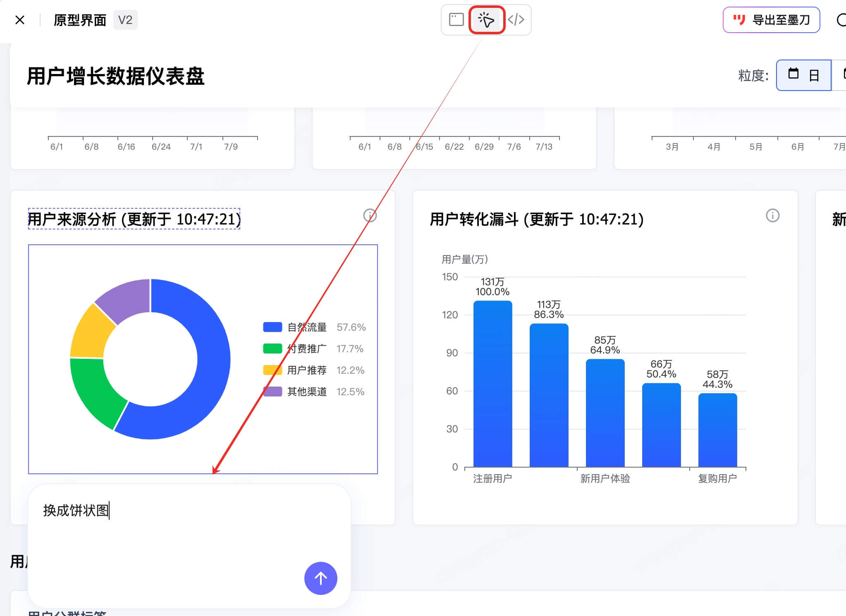
Task: Select the 用户来源分析 title text
Action: pyautogui.click(x=134, y=219)
